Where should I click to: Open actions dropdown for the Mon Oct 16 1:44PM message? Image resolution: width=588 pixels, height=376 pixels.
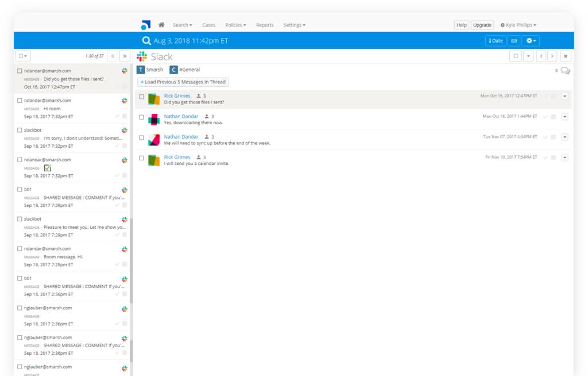pos(565,117)
